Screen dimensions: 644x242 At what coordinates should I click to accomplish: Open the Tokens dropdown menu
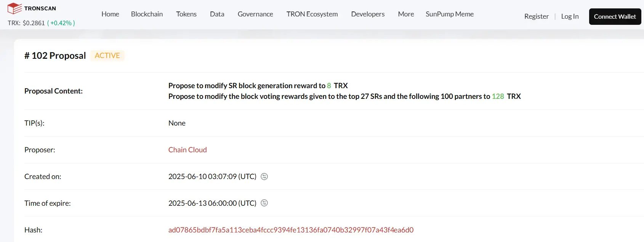click(186, 14)
